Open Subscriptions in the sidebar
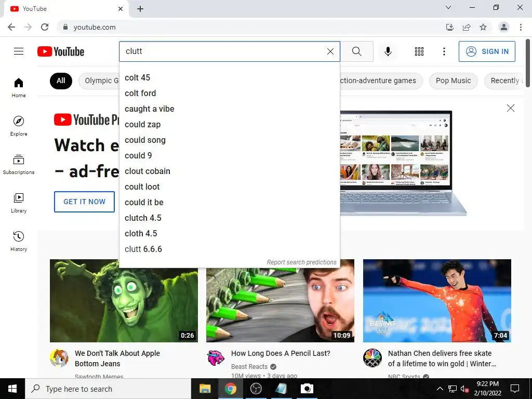532x399 pixels. (19, 164)
